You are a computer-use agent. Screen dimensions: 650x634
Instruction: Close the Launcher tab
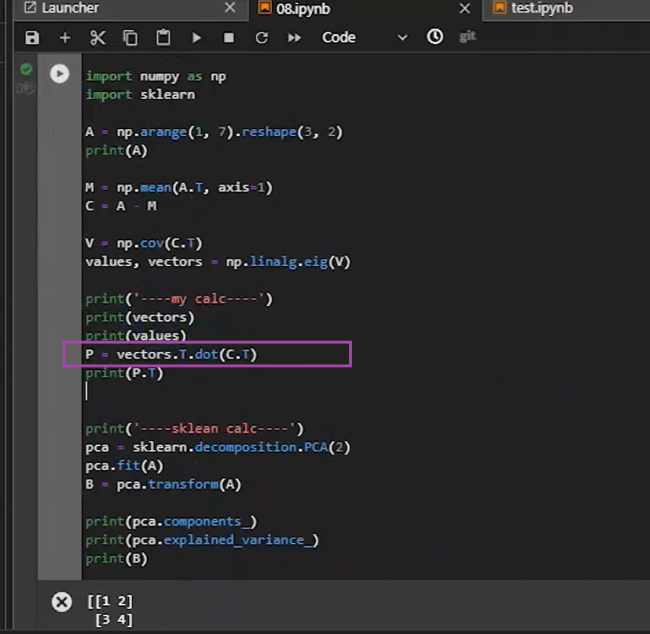230,7
